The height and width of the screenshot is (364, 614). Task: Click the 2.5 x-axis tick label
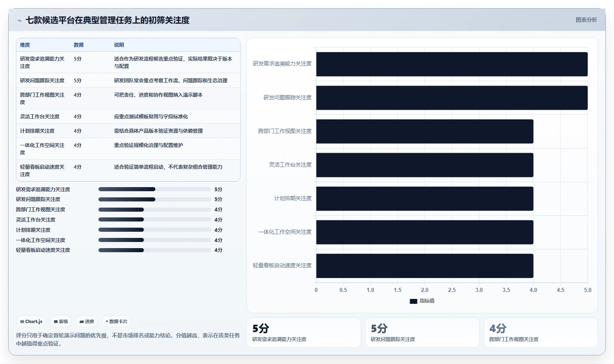[x=452, y=290]
